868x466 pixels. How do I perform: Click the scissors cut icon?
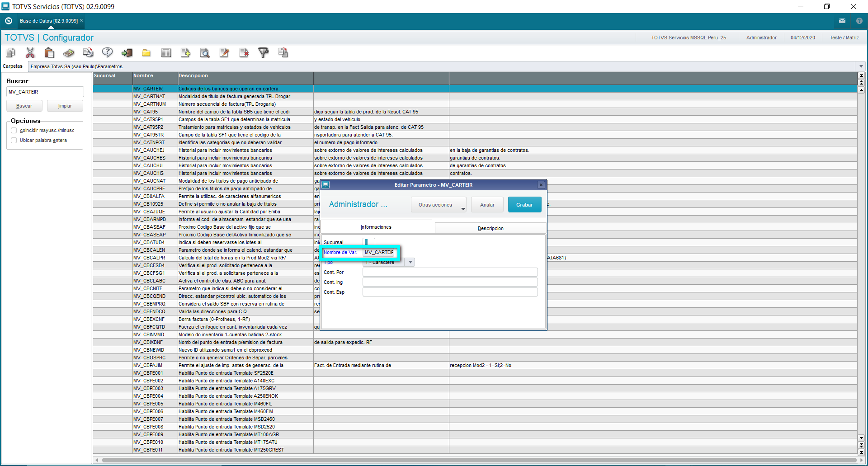pyautogui.click(x=30, y=53)
